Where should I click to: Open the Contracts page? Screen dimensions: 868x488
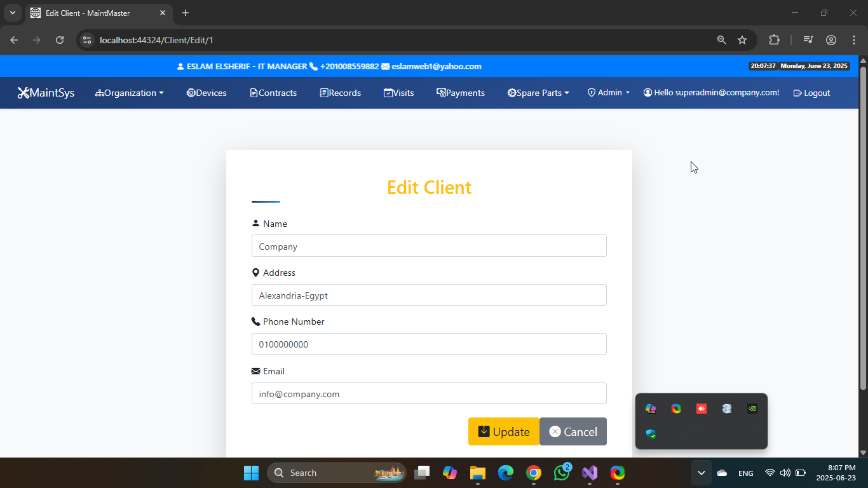coord(273,93)
